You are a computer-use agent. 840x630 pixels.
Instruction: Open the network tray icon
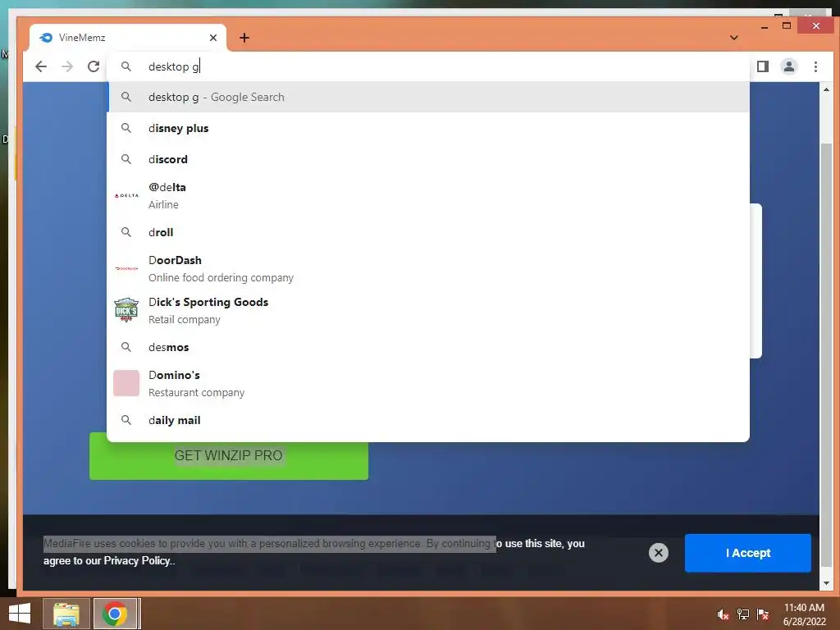[x=743, y=614]
